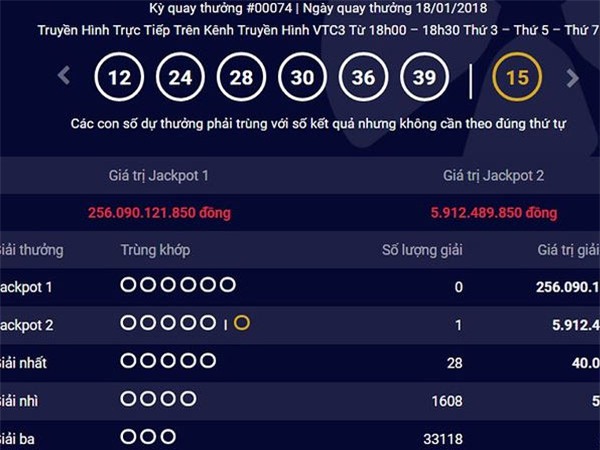600x450 pixels.
Task: Click the next draw right arrow
Action: (x=572, y=77)
